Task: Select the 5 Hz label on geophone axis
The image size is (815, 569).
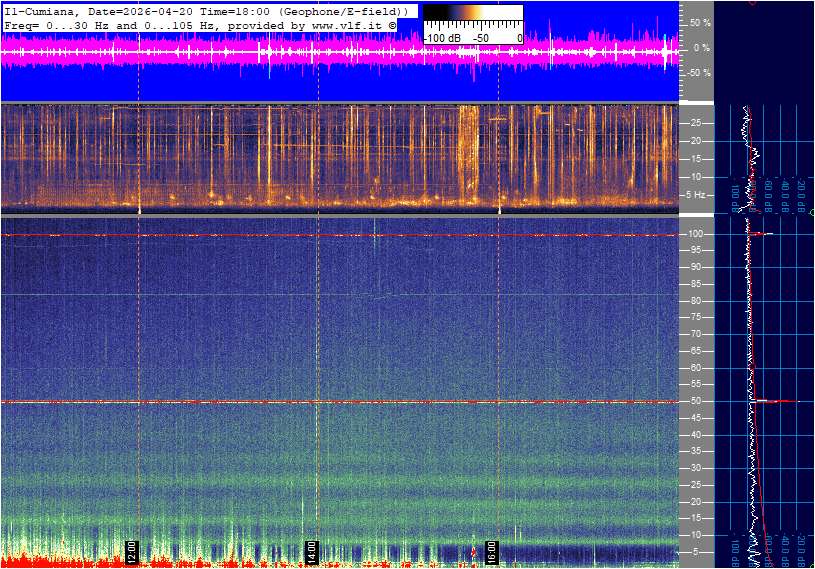Action: click(x=697, y=195)
